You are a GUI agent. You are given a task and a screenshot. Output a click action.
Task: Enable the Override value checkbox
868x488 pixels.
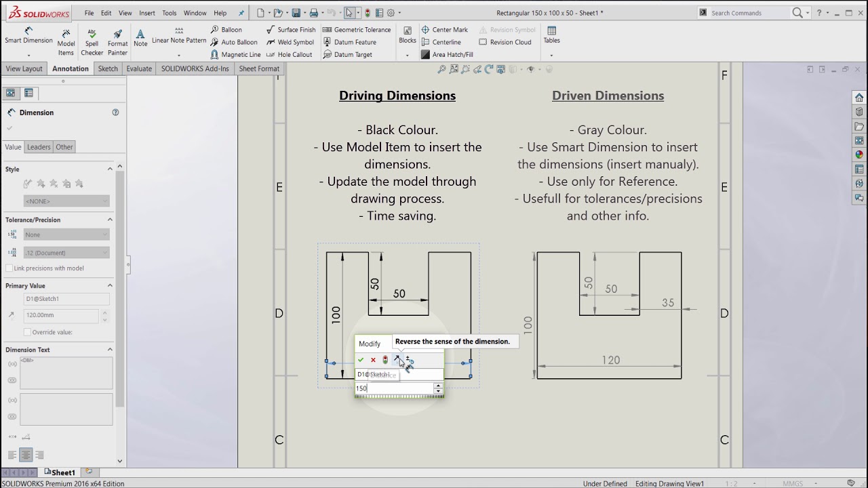pos(27,332)
